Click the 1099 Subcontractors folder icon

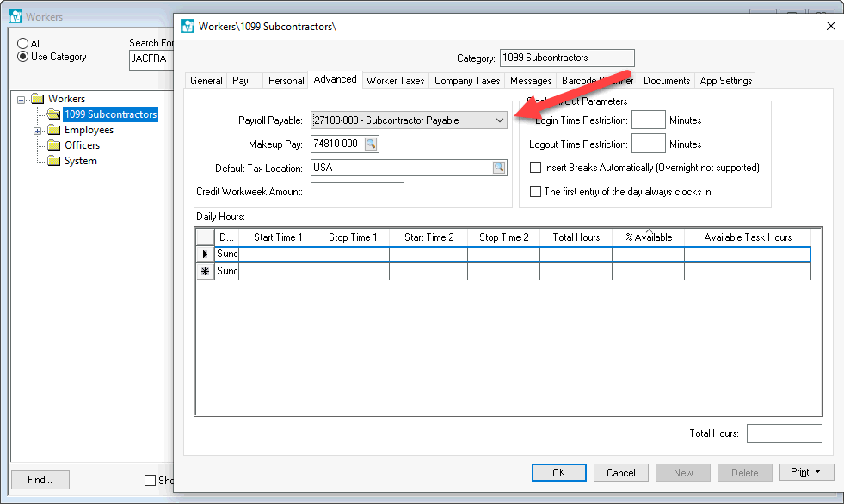[x=53, y=114]
